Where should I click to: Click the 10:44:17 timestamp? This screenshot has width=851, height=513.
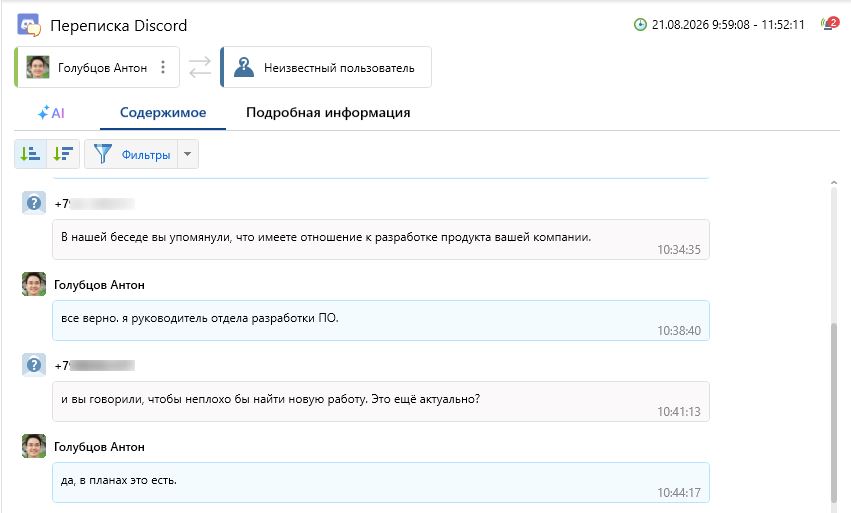[678, 492]
